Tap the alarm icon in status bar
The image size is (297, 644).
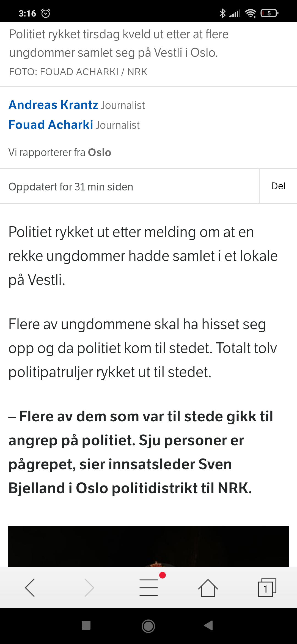46,13
